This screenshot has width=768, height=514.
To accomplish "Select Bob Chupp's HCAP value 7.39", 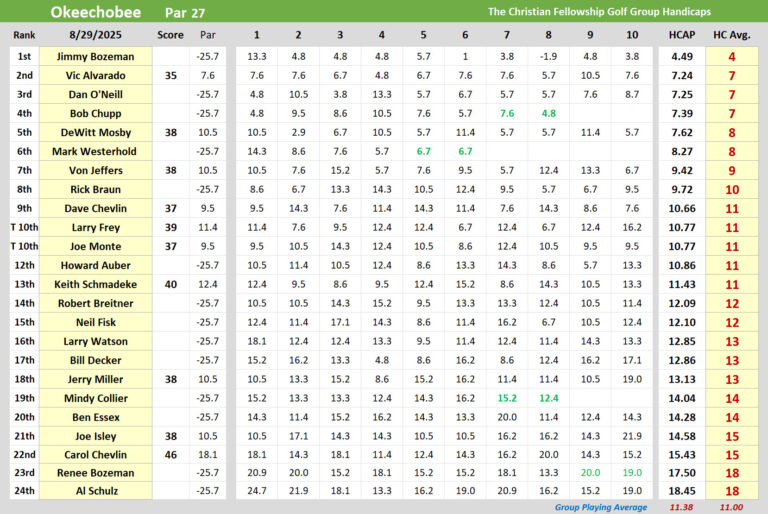I will pos(682,114).
